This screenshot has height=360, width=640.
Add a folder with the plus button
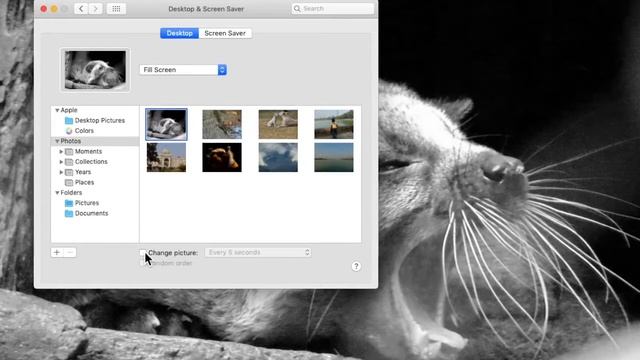pyautogui.click(x=57, y=253)
